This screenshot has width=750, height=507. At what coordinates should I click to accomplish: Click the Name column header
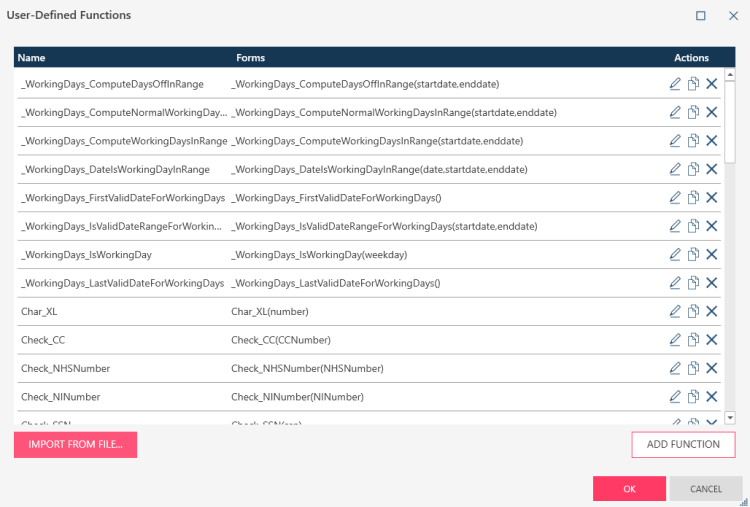tap(32, 57)
